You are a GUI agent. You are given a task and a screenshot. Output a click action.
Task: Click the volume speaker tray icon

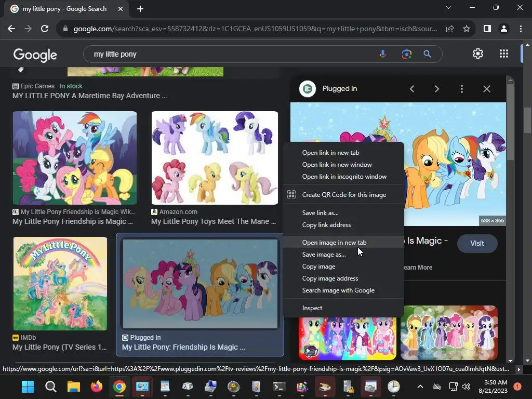pyautogui.click(x=466, y=387)
